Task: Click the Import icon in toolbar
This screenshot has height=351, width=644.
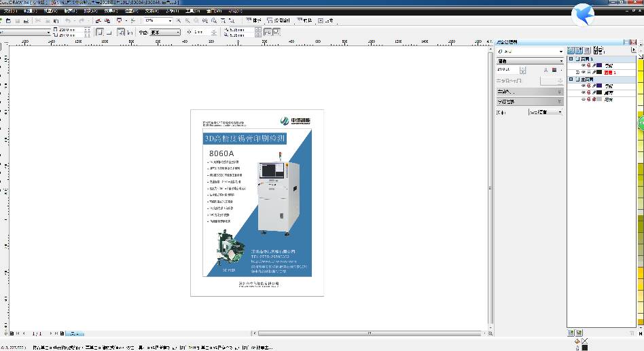Action: 98,20
